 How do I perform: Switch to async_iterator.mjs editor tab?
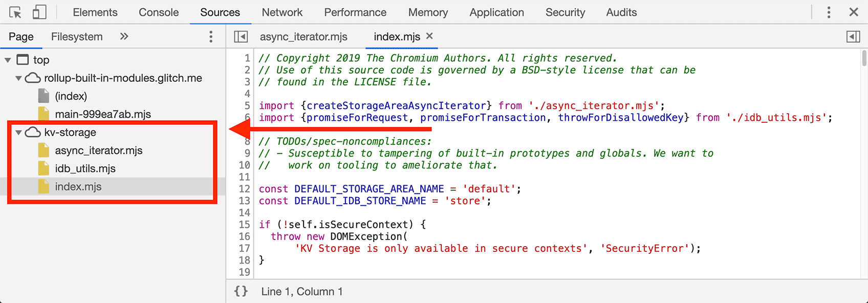(x=303, y=36)
